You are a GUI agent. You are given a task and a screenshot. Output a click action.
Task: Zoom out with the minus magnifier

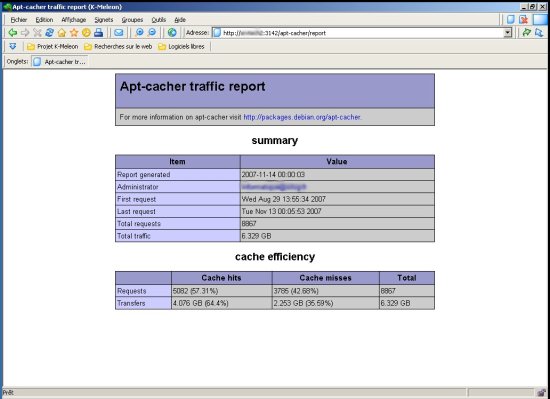[152, 33]
